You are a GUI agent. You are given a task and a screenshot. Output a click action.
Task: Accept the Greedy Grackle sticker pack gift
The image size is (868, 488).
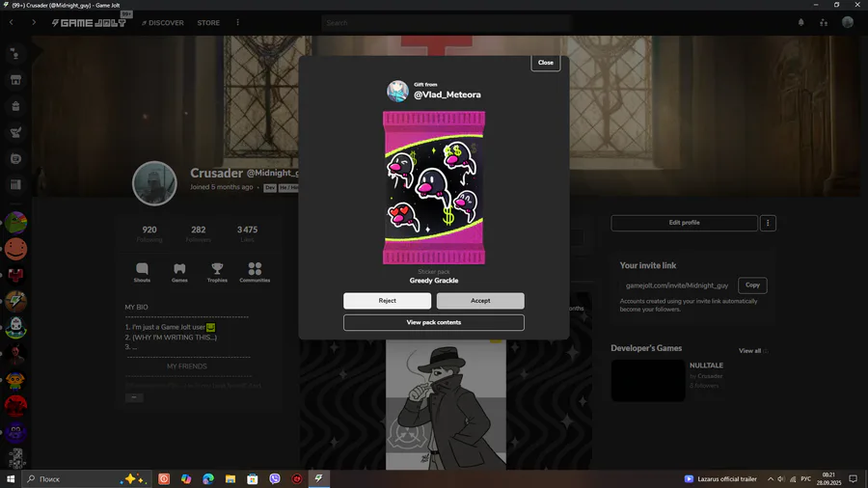480,301
